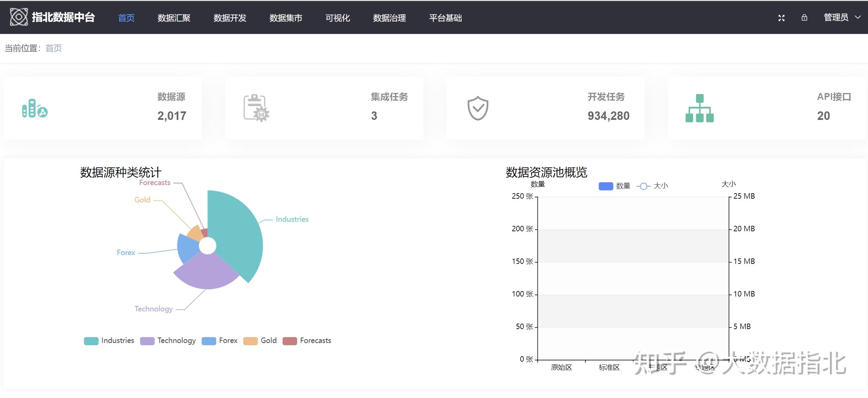Toggle Technology series in pie legend

tap(168, 341)
